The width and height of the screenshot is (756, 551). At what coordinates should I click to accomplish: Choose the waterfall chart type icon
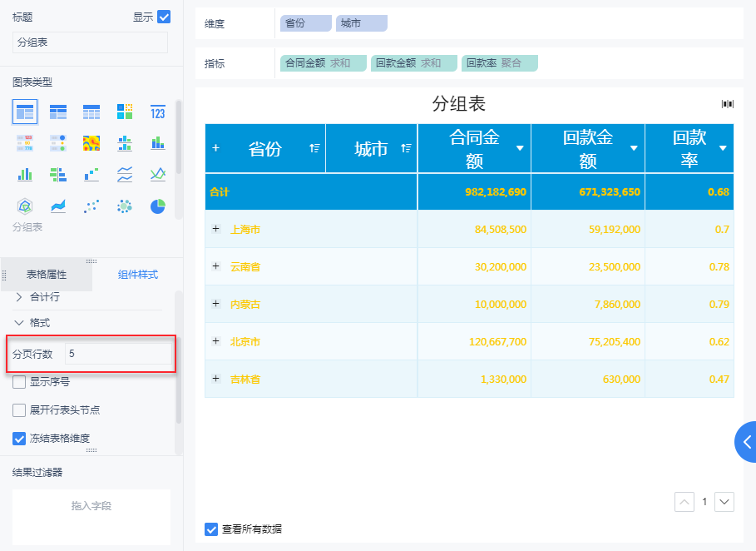(x=91, y=174)
